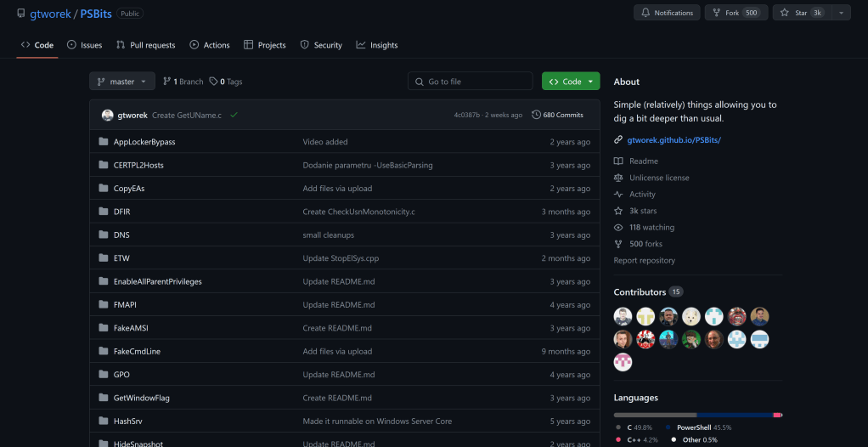Open 'Made it runnable on Windows Server Core' commit
868x447 pixels.
(x=377, y=421)
